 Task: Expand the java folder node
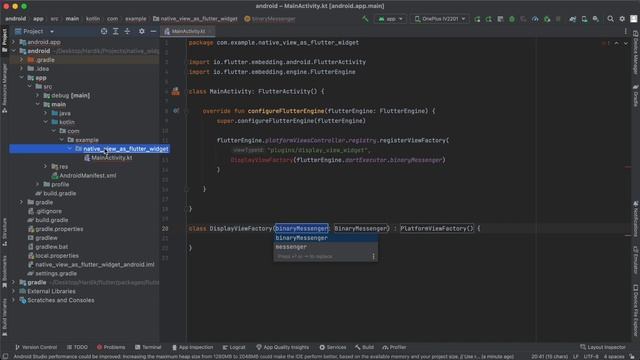point(46,113)
